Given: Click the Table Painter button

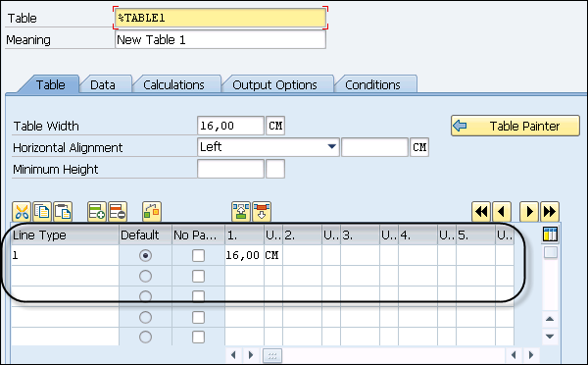Looking at the screenshot, I should point(515,126).
